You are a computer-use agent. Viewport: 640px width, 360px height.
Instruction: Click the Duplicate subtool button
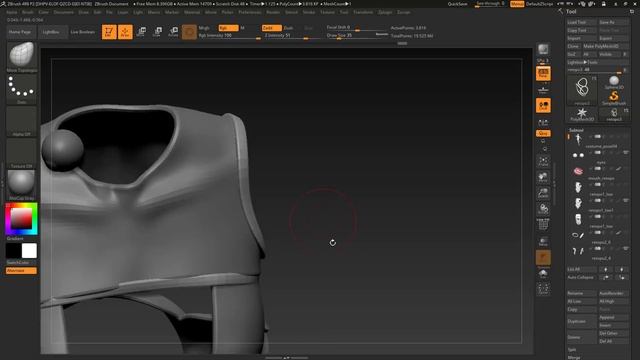[x=582, y=322]
